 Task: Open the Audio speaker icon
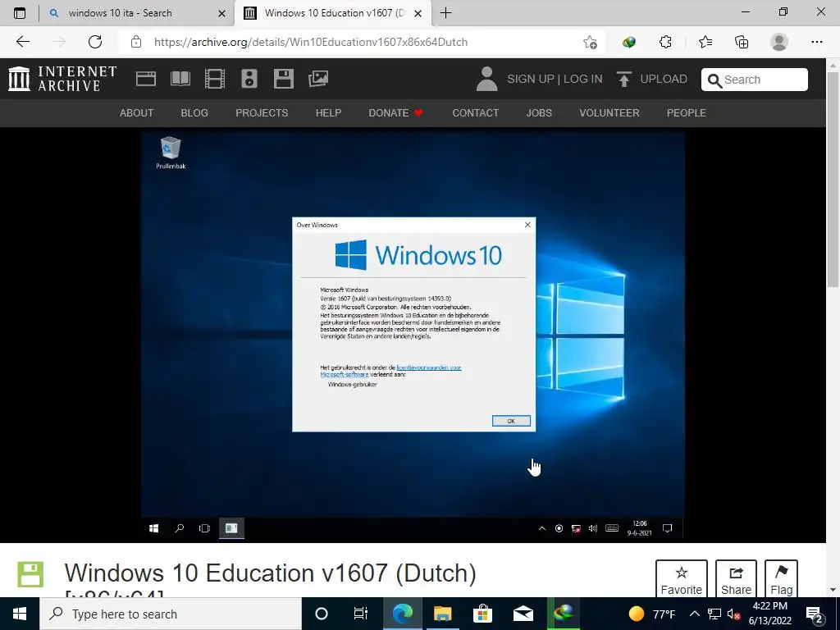coord(249,79)
